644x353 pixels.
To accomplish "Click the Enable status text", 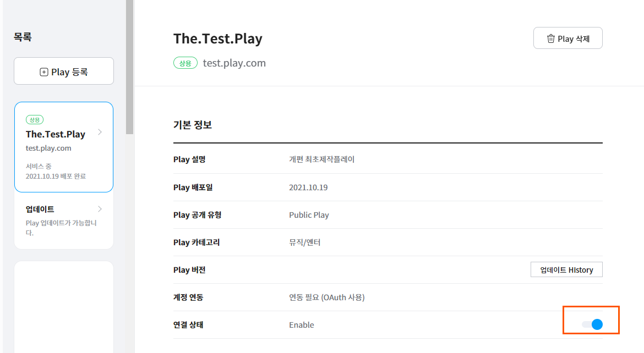I will coord(302,325).
